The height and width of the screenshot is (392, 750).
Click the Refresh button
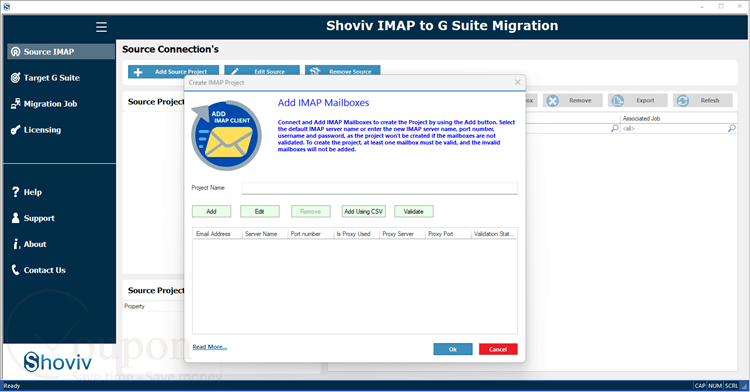pos(703,100)
